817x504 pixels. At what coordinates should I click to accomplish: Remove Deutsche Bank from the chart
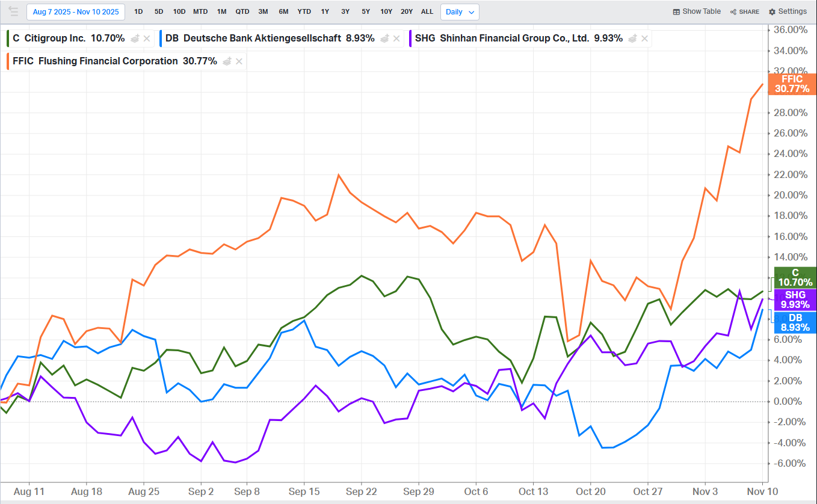pos(396,38)
